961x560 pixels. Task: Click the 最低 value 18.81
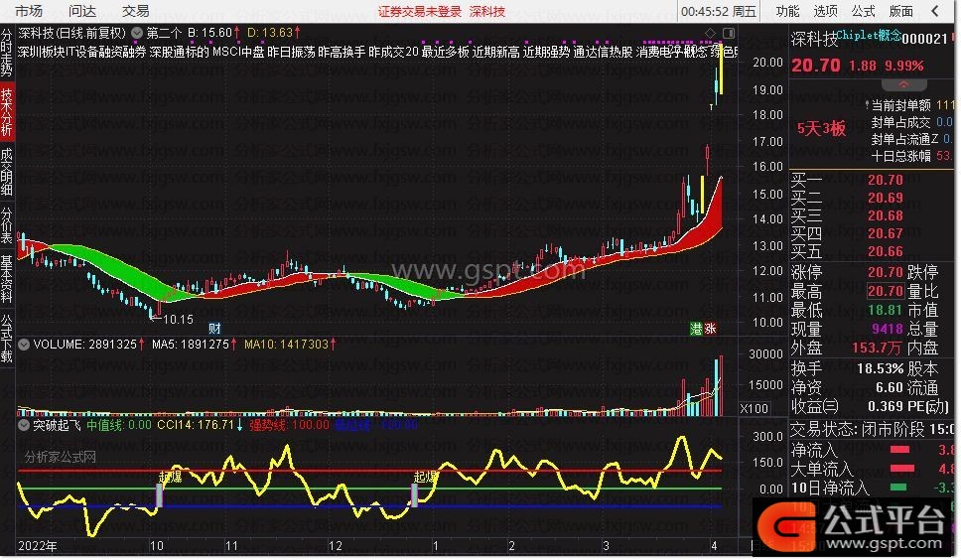tap(885, 311)
